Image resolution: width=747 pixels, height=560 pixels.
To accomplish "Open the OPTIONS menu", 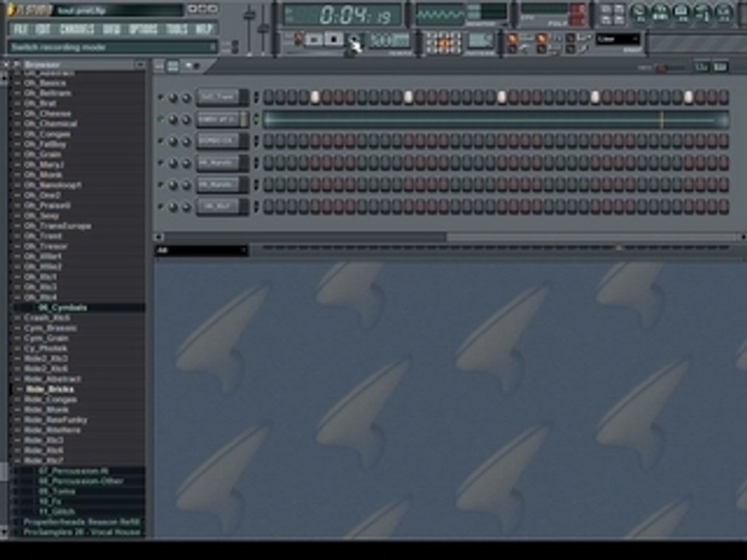I will [x=143, y=30].
